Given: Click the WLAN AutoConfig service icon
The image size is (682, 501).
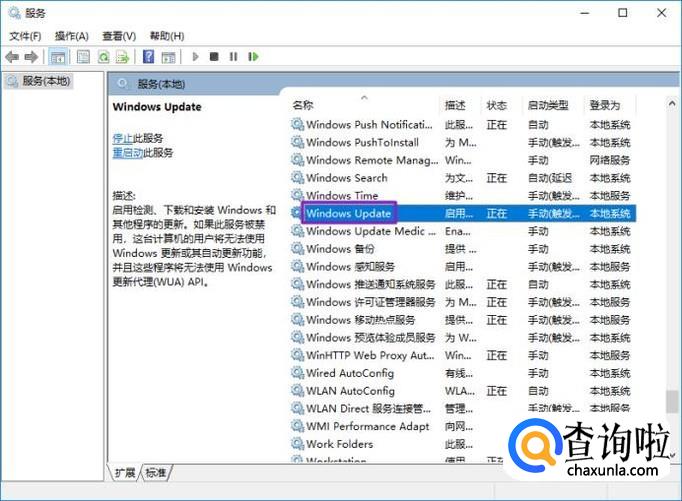Looking at the screenshot, I should 298,391.
